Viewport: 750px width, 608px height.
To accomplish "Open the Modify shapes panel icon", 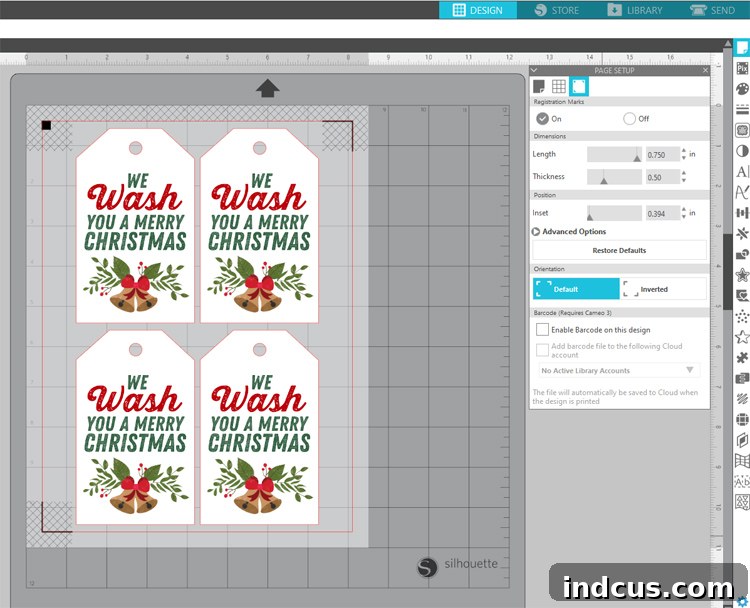I will point(742,254).
